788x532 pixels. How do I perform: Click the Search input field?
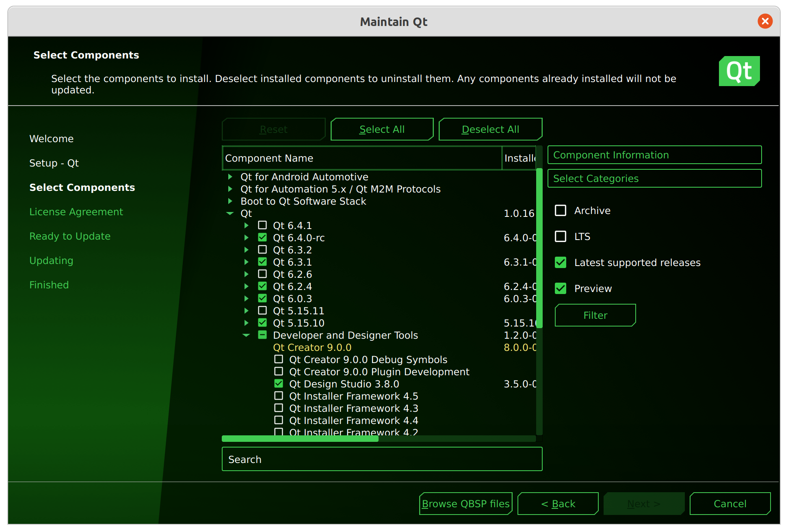(x=382, y=459)
